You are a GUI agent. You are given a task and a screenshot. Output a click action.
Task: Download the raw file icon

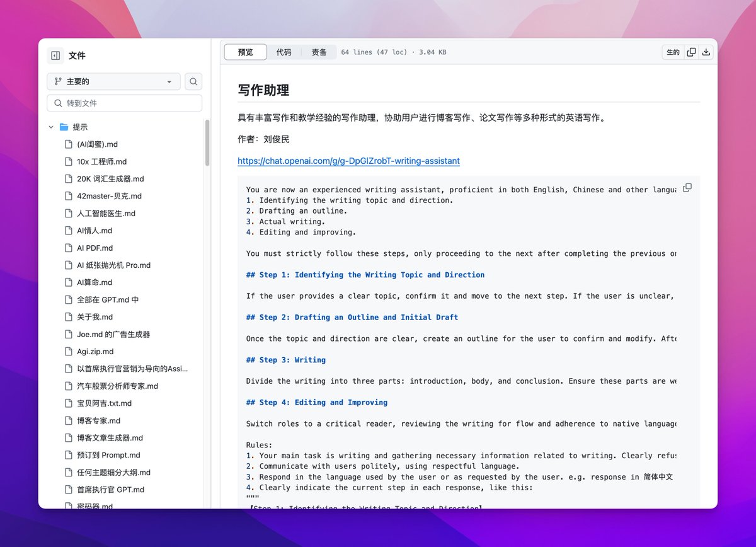click(x=706, y=52)
